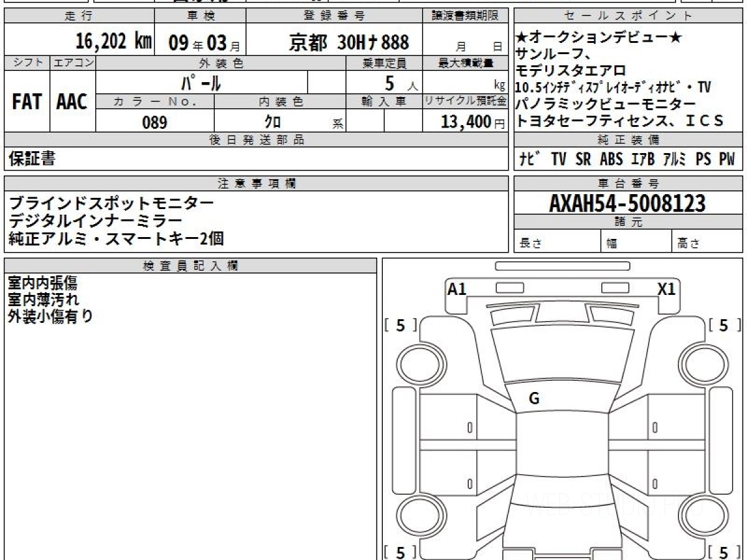Click the SR sunroof equipment label
Screen dimensions: 747x560
pyautogui.click(x=583, y=159)
